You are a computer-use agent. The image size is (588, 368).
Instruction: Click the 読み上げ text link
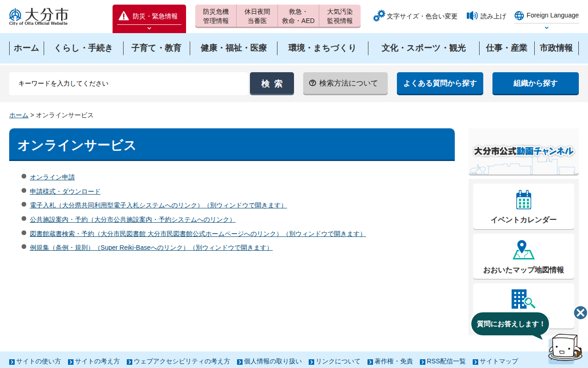[493, 16]
